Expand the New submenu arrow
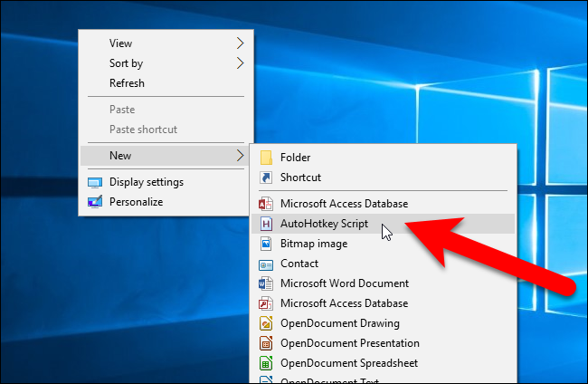The width and height of the screenshot is (588, 384). (x=241, y=156)
